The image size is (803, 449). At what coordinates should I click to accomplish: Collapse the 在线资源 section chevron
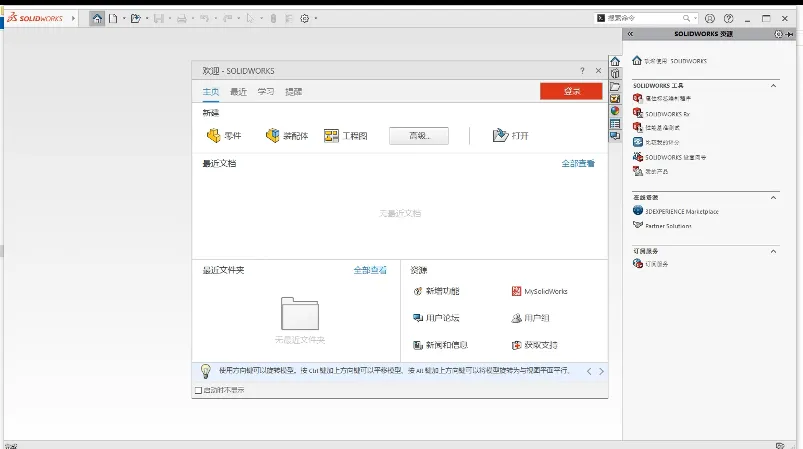(x=773, y=198)
